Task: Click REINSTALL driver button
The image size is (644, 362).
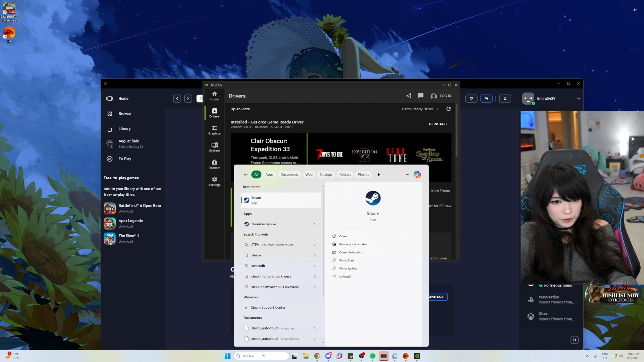Action: (438, 124)
